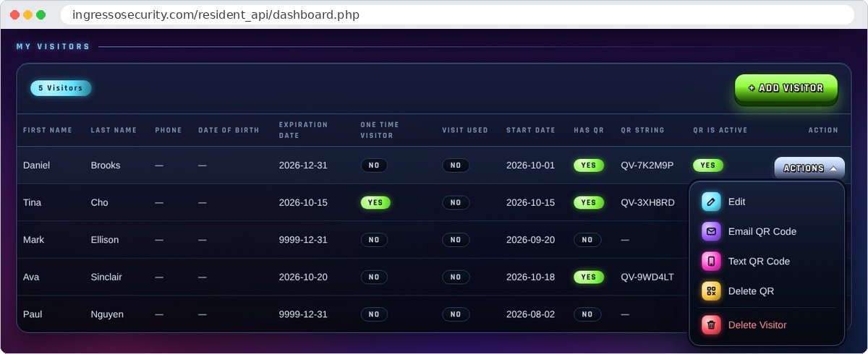868x354 pixels.
Task: Click the red trash Delete Visitor icon
Action: click(711, 325)
